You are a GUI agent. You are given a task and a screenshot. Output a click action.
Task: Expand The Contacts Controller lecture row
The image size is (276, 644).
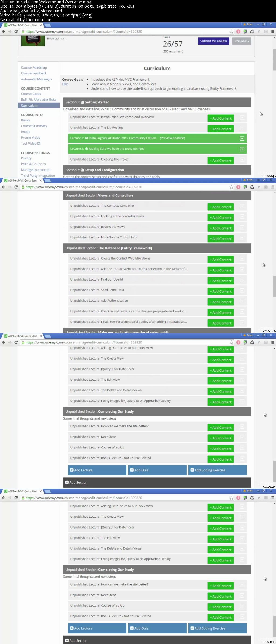pos(242,206)
